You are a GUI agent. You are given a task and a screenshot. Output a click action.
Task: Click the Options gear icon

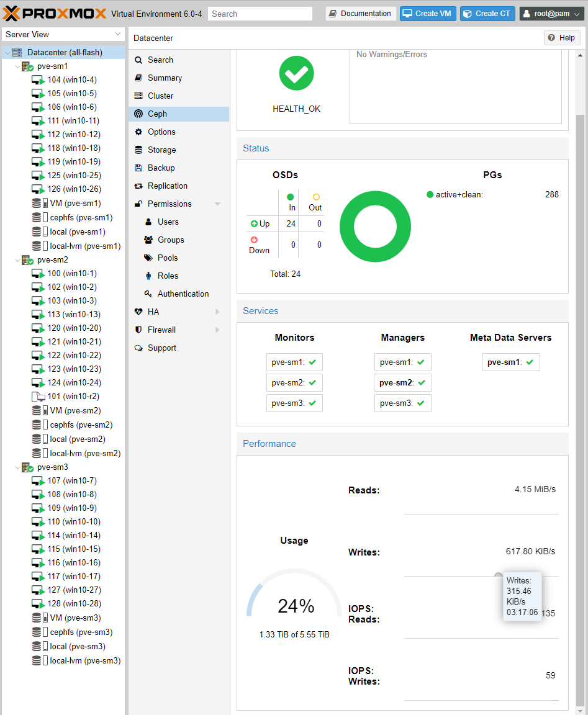point(138,132)
